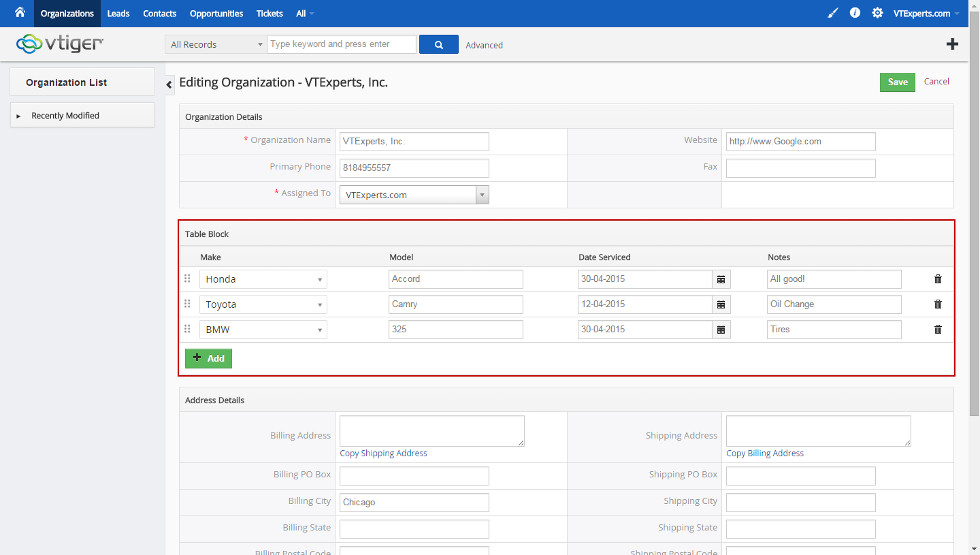Click the Website field

(x=801, y=142)
